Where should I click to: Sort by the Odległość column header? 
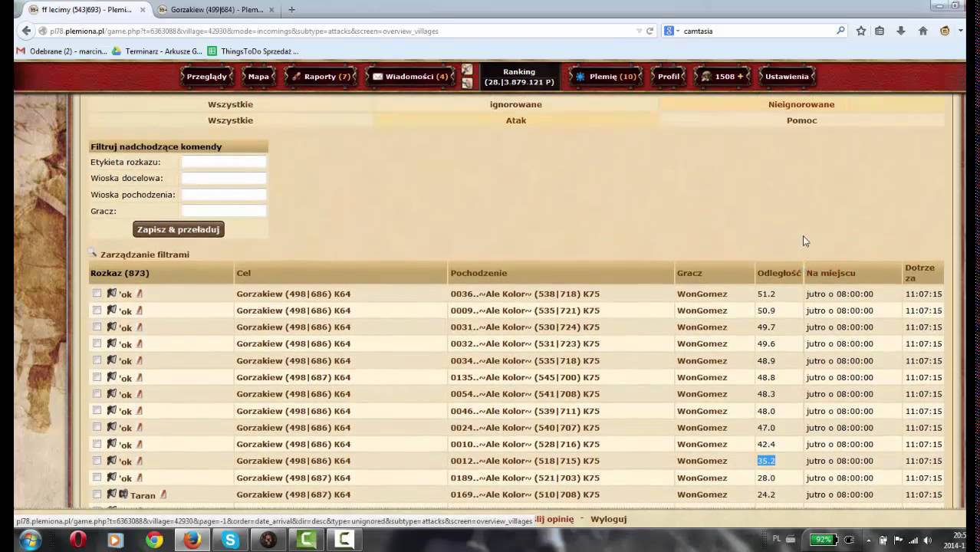click(778, 273)
